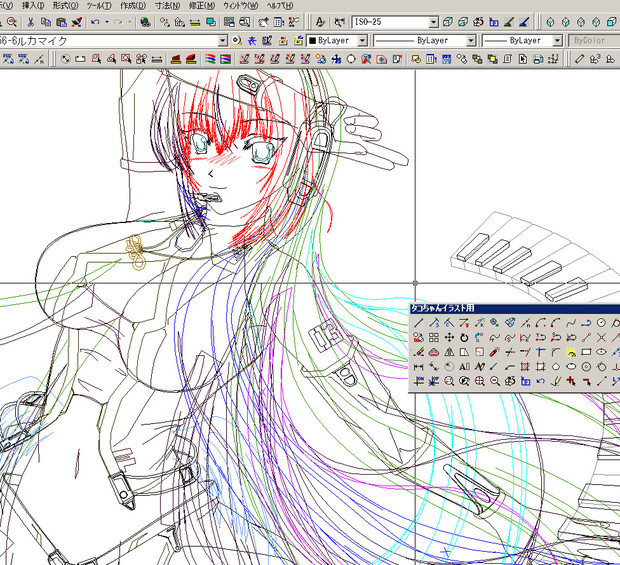Click the globe hyperlink icon
The height and width of the screenshot is (565, 620).
tap(145, 22)
